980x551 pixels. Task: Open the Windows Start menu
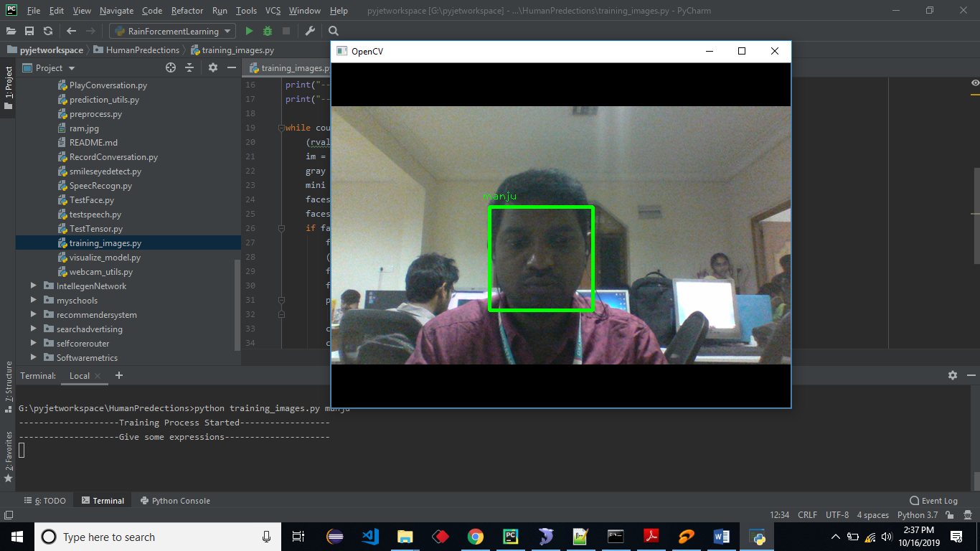(x=17, y=537)
